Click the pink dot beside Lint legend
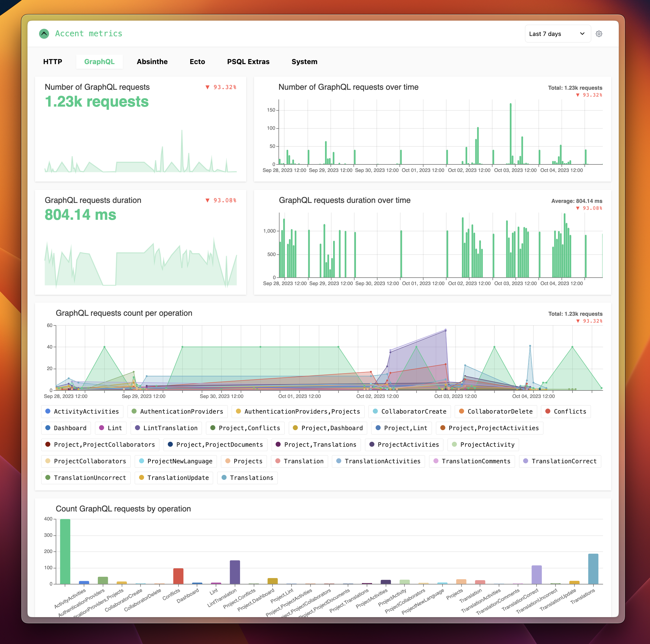This screenshot has height=644, width=650. 101,428
